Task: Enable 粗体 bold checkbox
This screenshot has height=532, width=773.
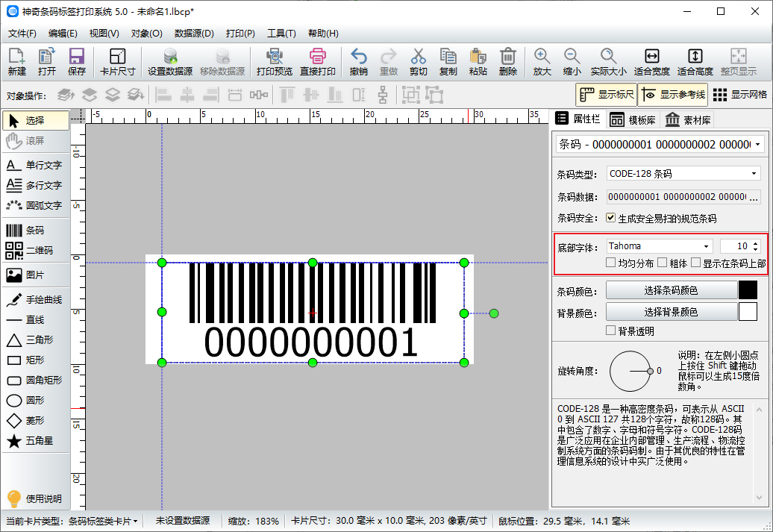Action: pyautogui.click(x=662, y=263)
